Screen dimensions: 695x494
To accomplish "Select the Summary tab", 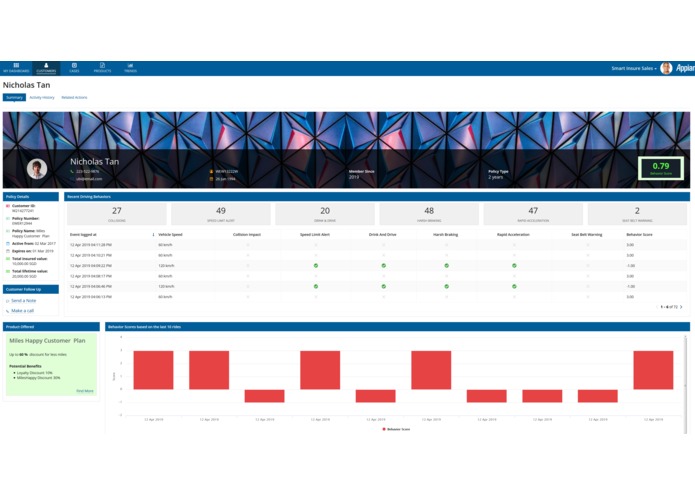I will 14,97.
